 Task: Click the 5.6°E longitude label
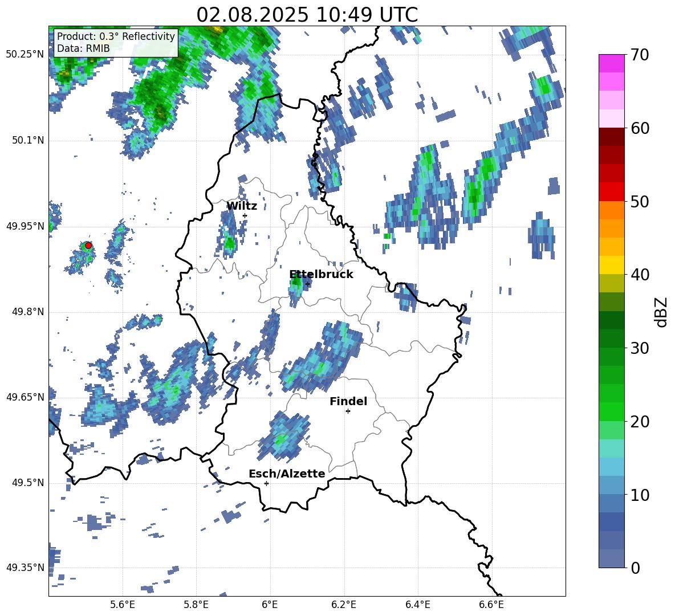pyautogui.click(x=123, y=605)
